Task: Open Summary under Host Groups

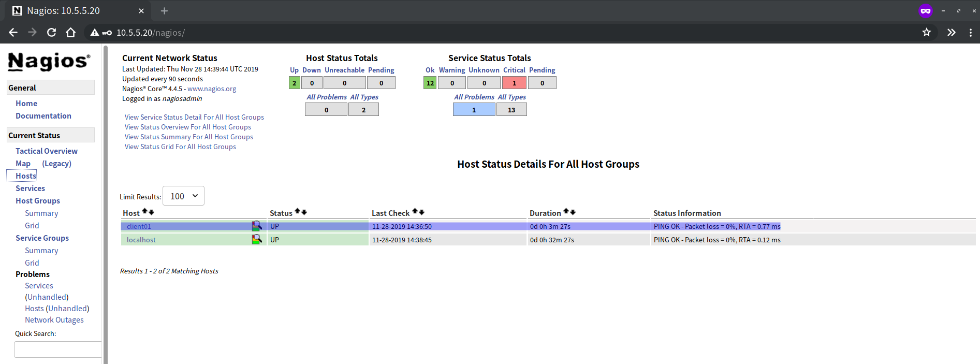Action: click(x=41, y=213)
